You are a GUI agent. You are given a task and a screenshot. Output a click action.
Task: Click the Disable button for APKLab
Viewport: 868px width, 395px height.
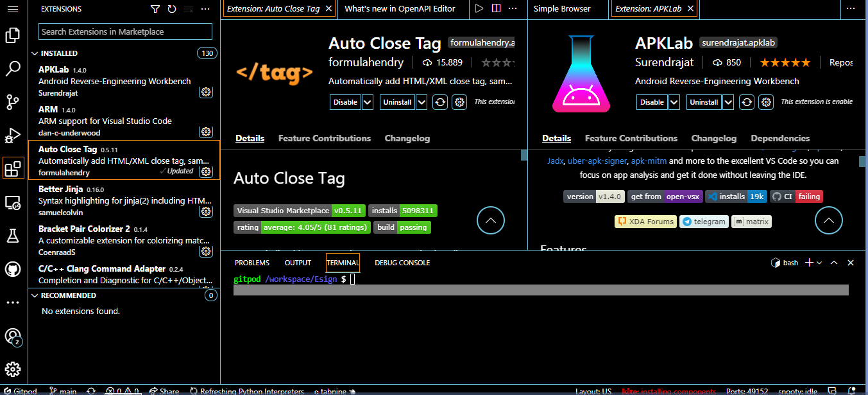(652, 102)
